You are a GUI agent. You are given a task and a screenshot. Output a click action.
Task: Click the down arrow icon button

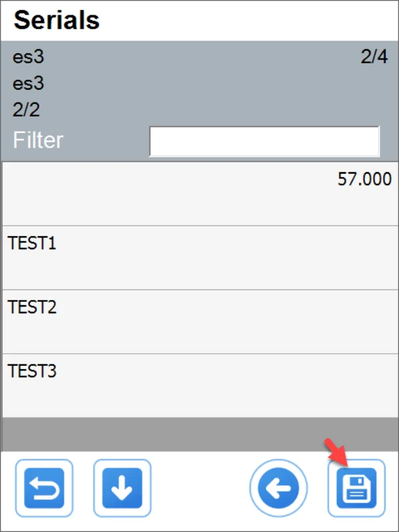[x=122, y=488]
